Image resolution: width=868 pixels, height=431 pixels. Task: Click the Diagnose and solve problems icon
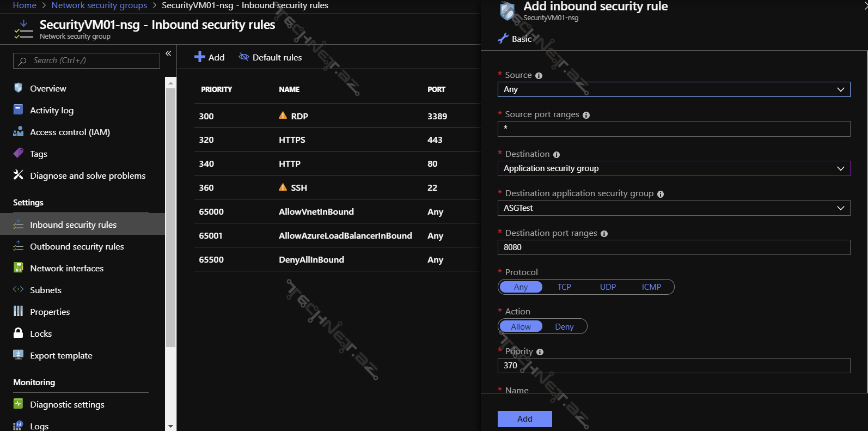pyautogui.click(x=18, y=175)
